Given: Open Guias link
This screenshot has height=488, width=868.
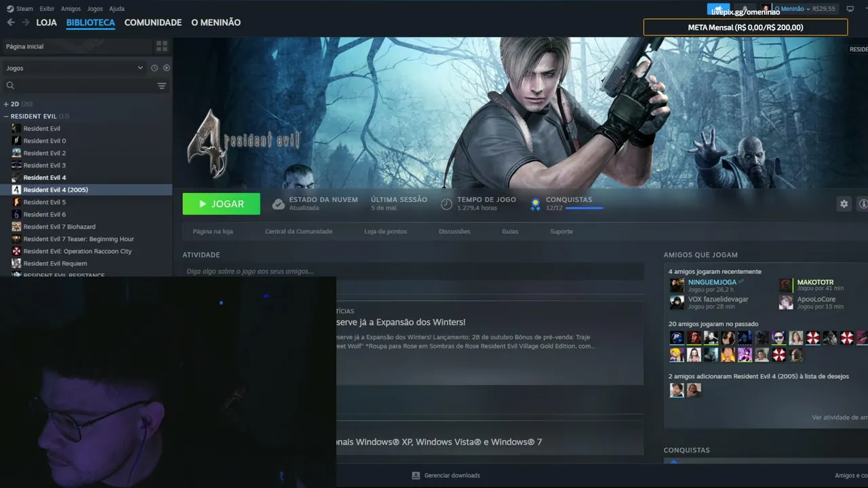Looking at the screenshot, I should (510, 231).
